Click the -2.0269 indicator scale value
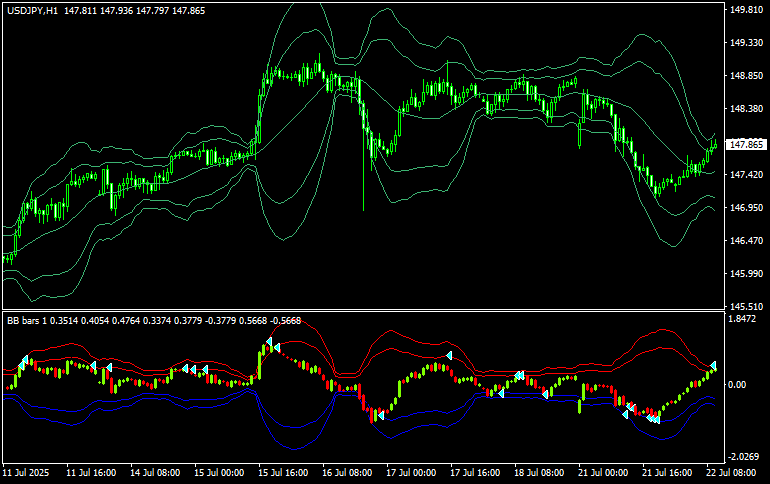770x484 pixels. (x=744, y=457)
